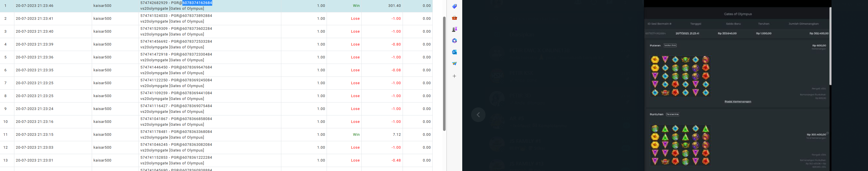Add a sidebar app with the plus icon

(x=455, y=76)
